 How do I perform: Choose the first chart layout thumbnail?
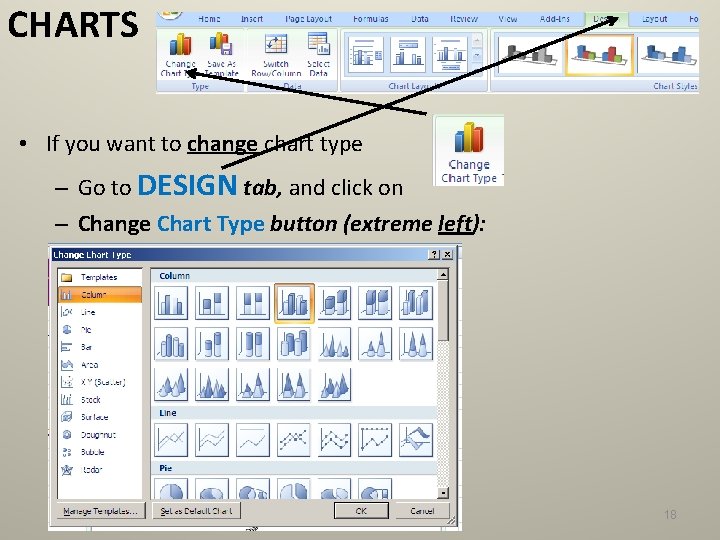pyautogui.click(x=366, y=55)
